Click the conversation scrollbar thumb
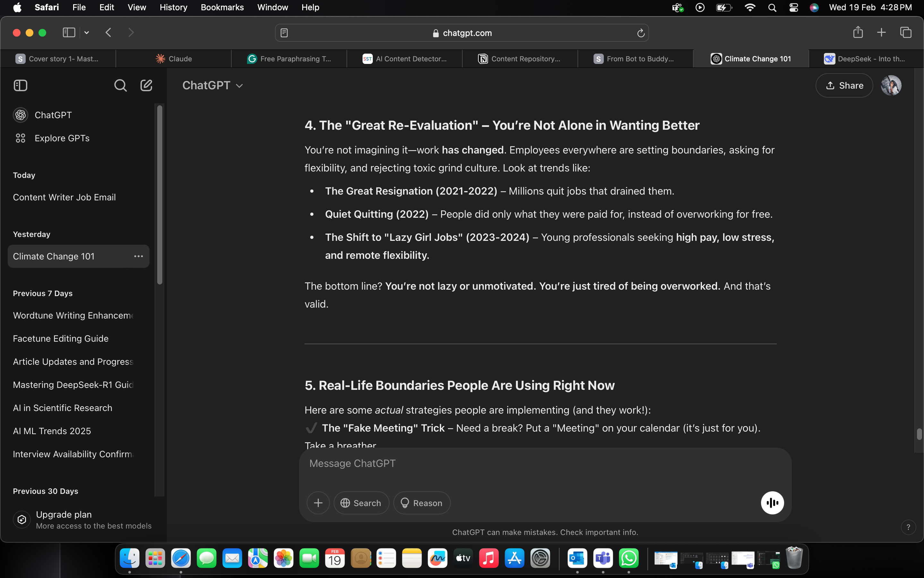 point(919,434)
